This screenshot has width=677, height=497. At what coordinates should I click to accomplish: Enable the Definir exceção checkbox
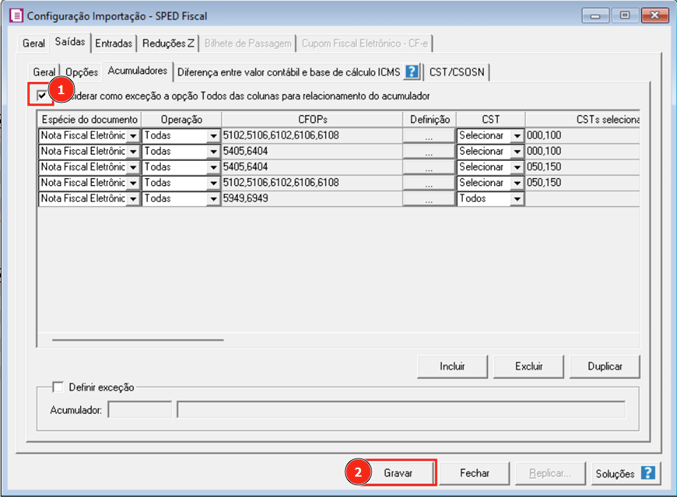tap(57, 387)
